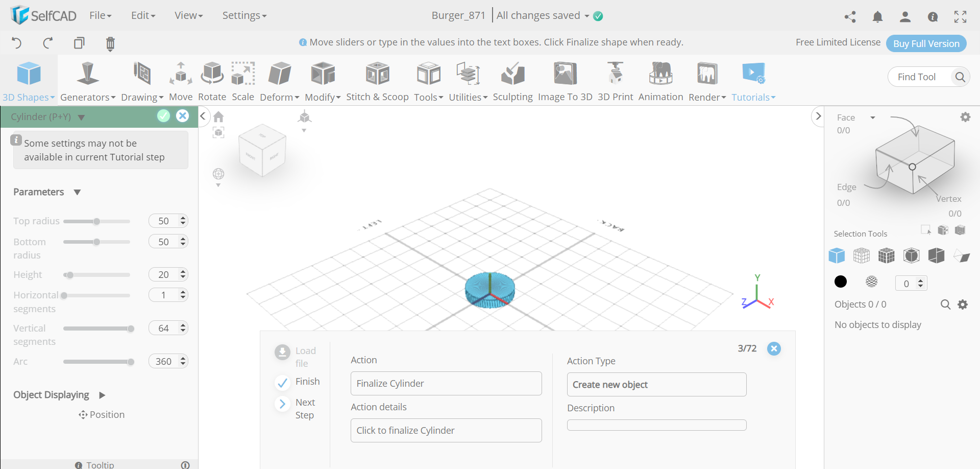Adjust the Height slider
Image resolution: width=980 pixels, height=469 pixels.
click(x=96, y=275)
